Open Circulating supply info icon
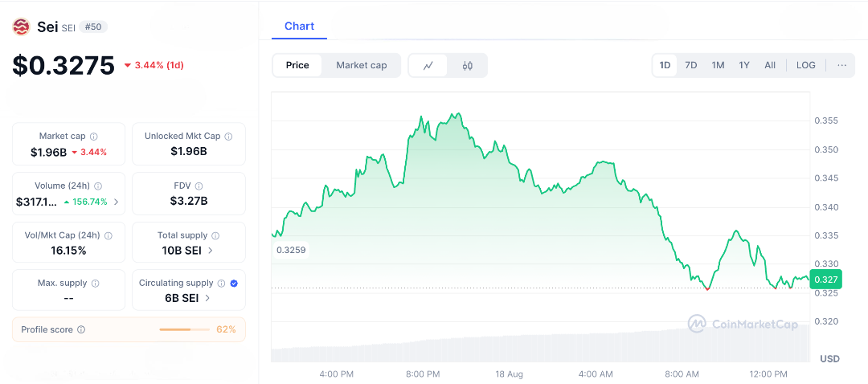Screen dimensions: 868x384 pyautogui.click(x=222, y=284)
